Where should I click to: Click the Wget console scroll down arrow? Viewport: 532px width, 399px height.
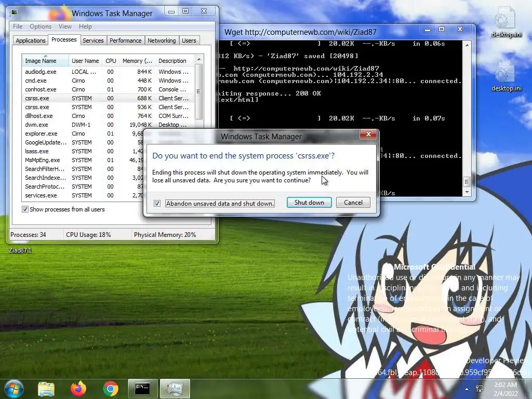coord(467,192)
